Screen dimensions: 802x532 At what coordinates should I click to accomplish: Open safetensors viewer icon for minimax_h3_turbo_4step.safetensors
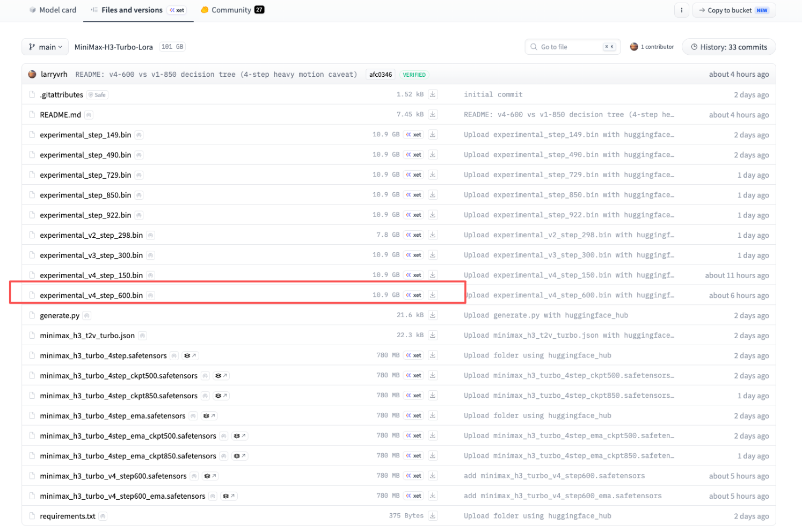[190, 356]
